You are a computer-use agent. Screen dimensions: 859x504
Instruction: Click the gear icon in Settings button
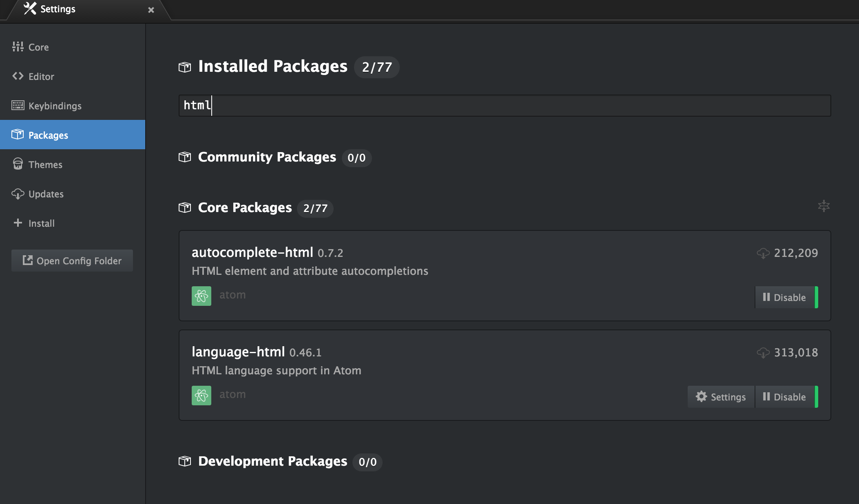[x=701, y=396]
